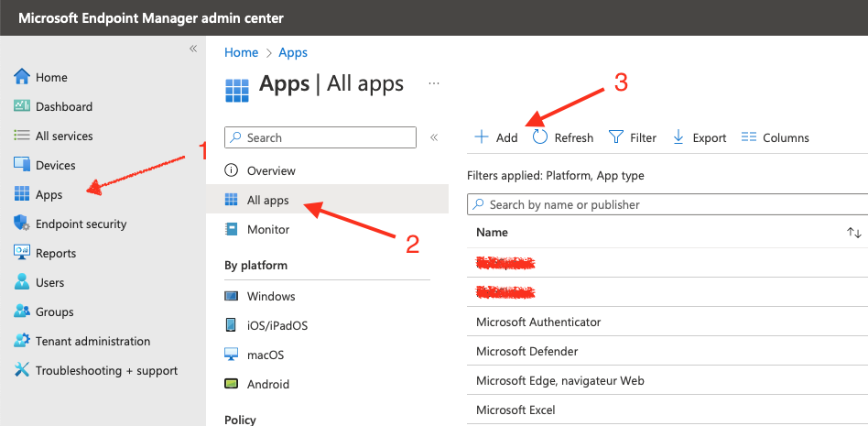Click the plus icon beside Add

tap(483, 137)
